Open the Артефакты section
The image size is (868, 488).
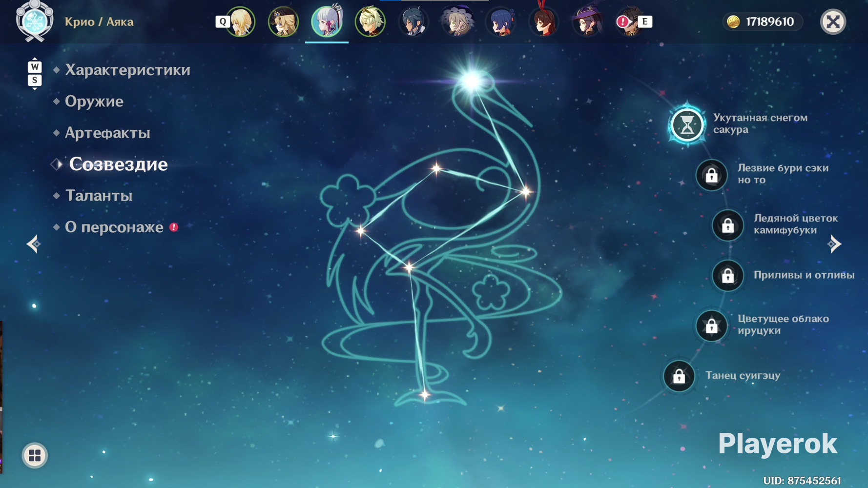coord(107,133)
